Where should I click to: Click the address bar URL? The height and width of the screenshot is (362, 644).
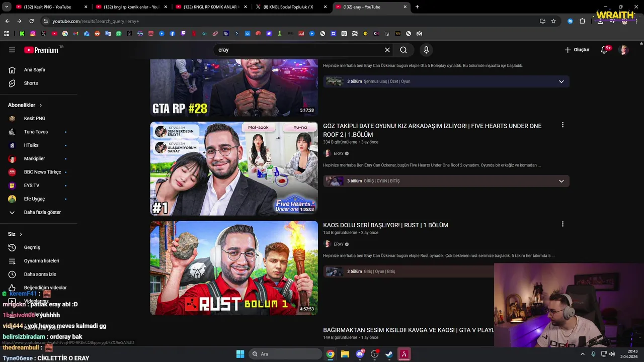tap(96, 21)
